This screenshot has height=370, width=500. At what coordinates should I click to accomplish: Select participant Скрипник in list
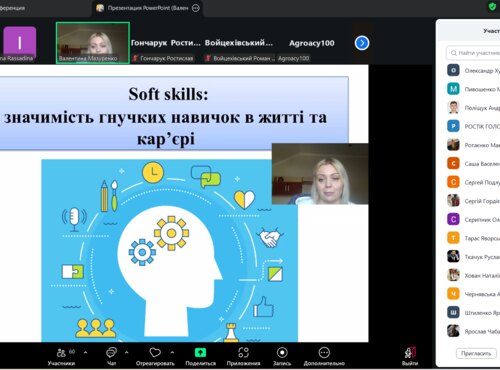coord(473,219)
